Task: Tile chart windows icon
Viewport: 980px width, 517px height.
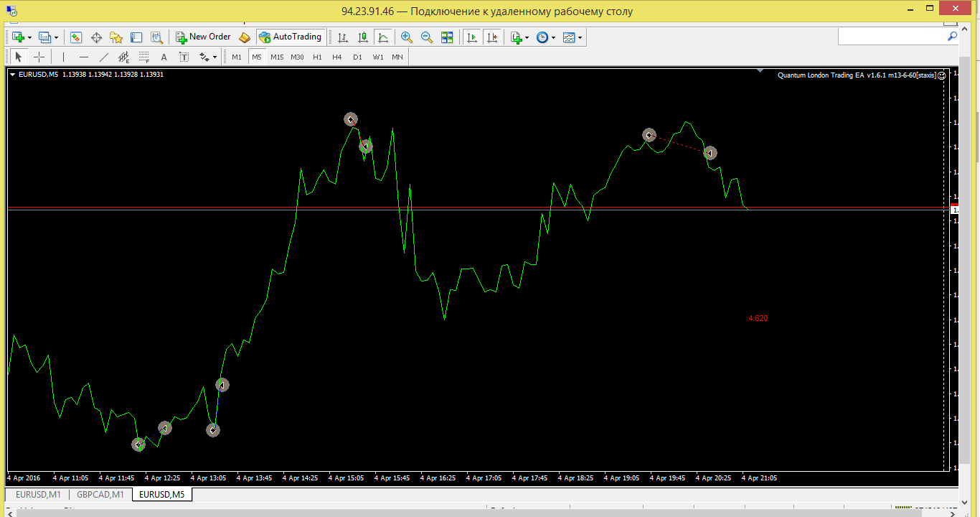Action: tap(447, 37)
